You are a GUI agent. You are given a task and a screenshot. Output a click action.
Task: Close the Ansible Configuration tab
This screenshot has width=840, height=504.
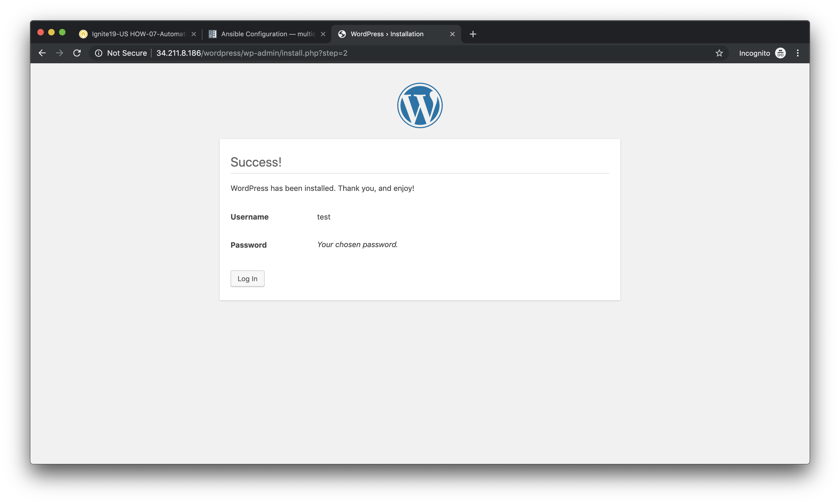[x=323, y=34]
